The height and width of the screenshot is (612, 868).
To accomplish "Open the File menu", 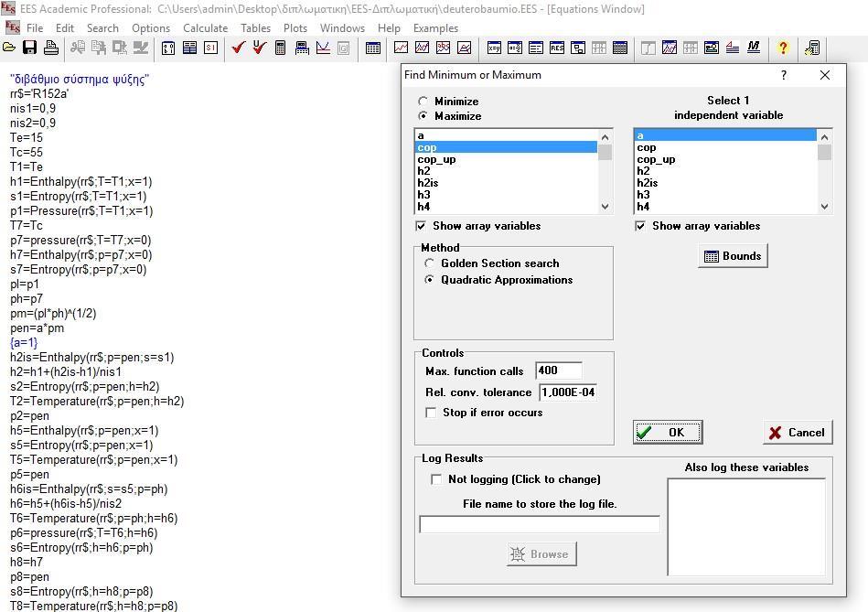I will click(35, 28).
